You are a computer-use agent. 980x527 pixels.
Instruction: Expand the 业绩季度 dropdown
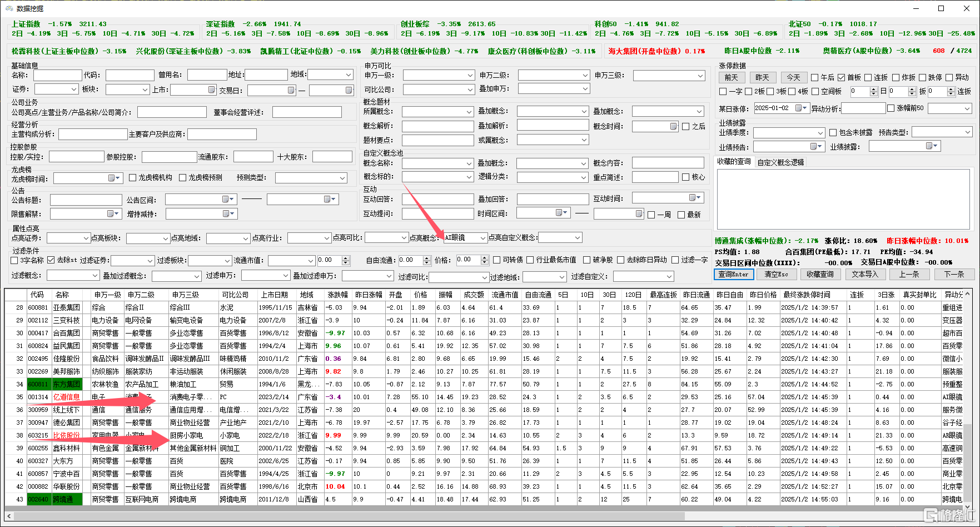(x=820, y=133)
